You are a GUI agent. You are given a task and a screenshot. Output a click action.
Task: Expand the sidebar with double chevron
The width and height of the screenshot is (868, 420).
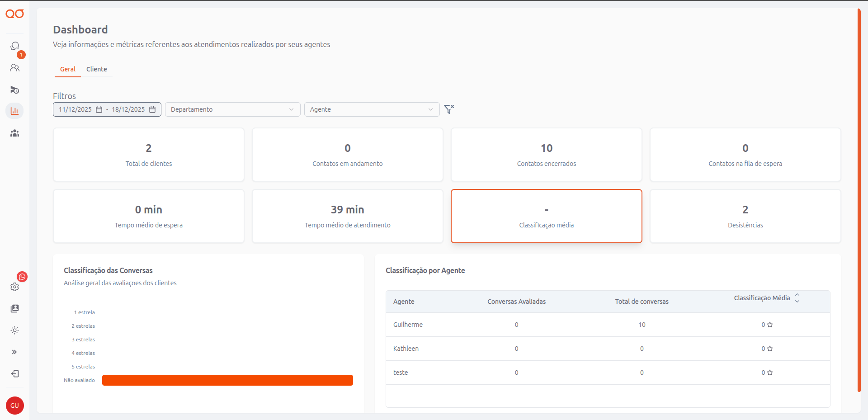click(15, 352)
